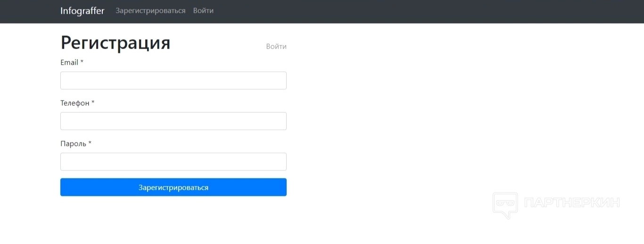Click the ПАРТНЕРКИН watermark text
The width and height of the screenshot is (644, 244).
tap(572, 203)
